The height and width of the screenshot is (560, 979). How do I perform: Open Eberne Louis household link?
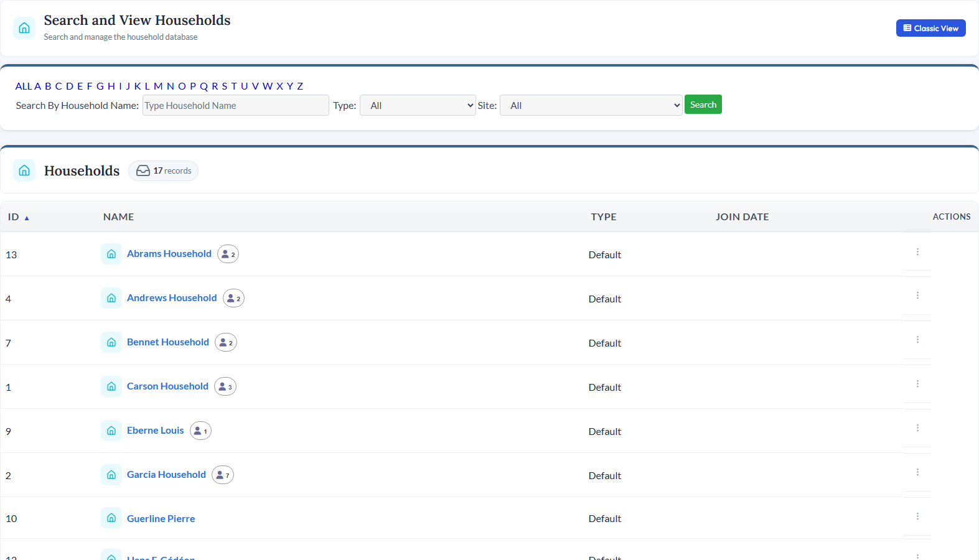click(156, 431)
